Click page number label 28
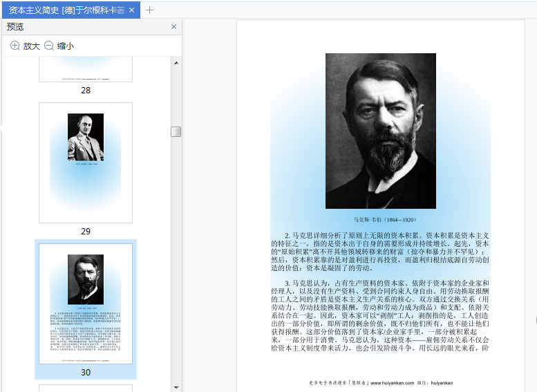537x392 pixels. coord(86,90)
